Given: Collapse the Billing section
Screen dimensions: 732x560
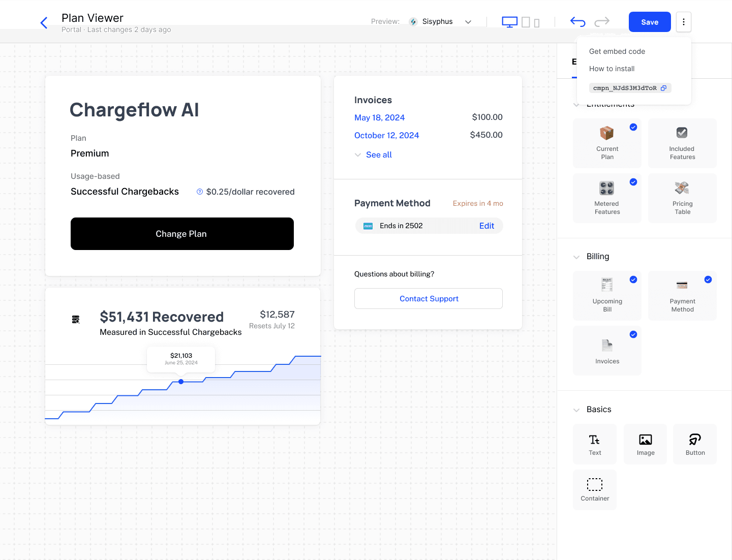Looking at the screenshot, I should pyautogui.click(x=576, y=257).
